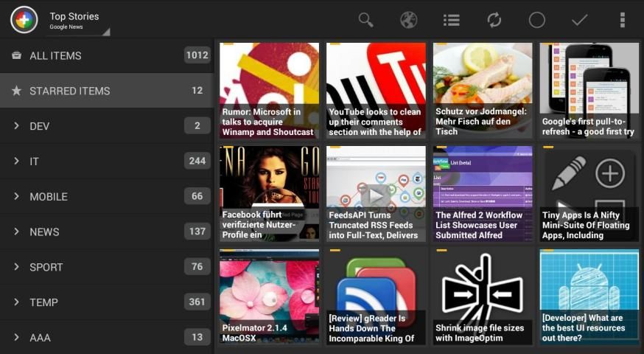
Task: Click the All Items briefcase icon
Action: (x=16, y=55)
